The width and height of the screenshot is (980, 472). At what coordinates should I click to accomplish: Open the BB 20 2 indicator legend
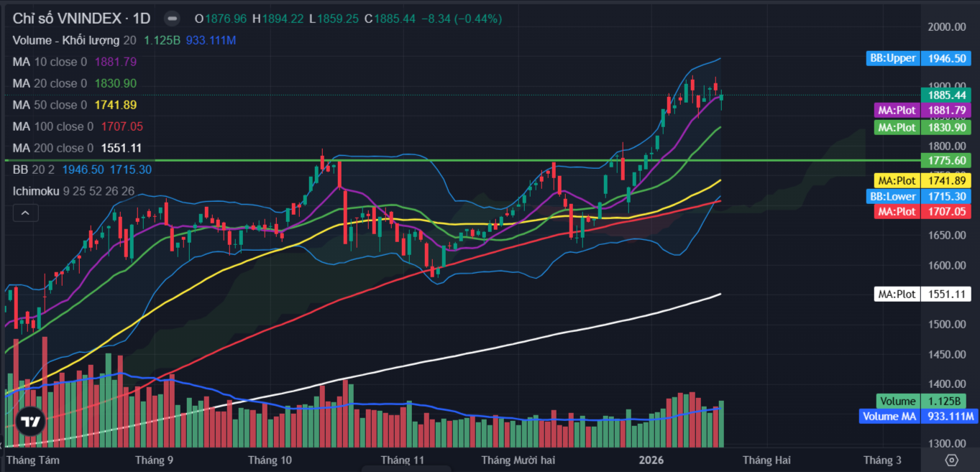coord(35,170)
